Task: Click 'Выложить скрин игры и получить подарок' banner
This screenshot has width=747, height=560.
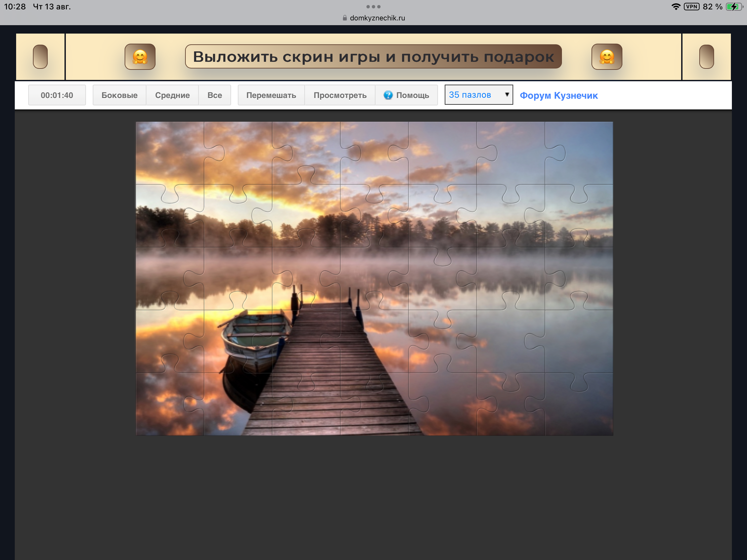Action: [x=373, y=56]
